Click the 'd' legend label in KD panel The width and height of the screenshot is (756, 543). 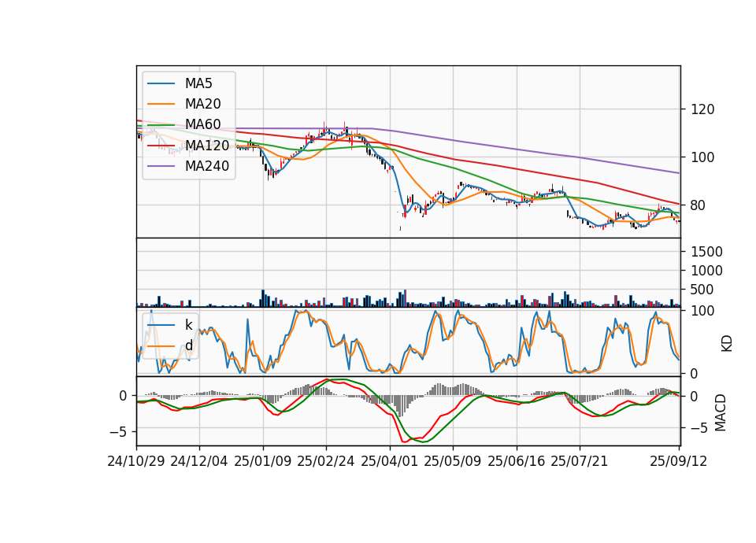coord(188,345)
